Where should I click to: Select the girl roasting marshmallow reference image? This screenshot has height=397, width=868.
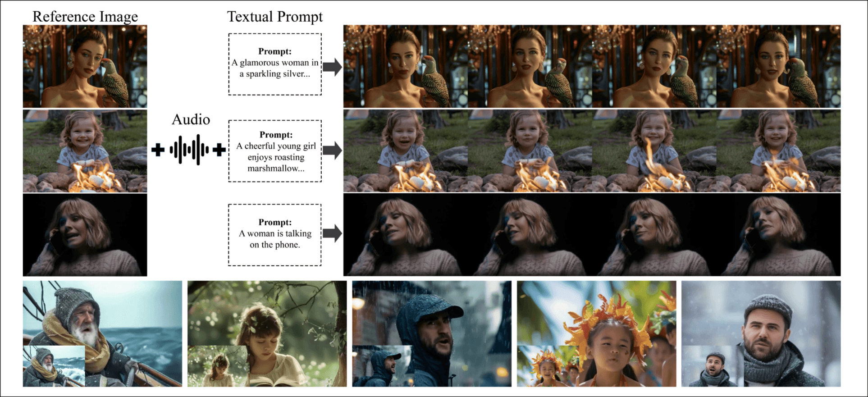coord(85,151)
